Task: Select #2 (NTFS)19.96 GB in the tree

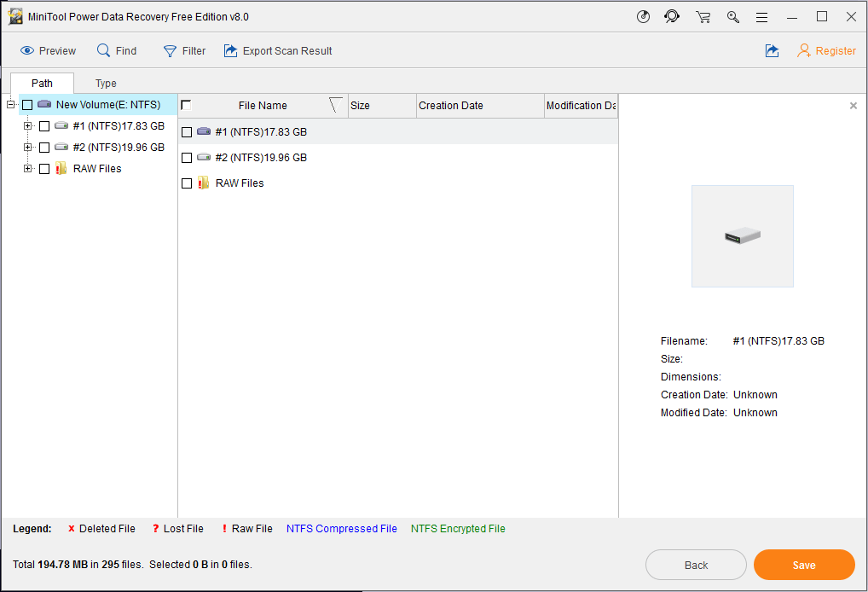Action: tap(119, 148)
